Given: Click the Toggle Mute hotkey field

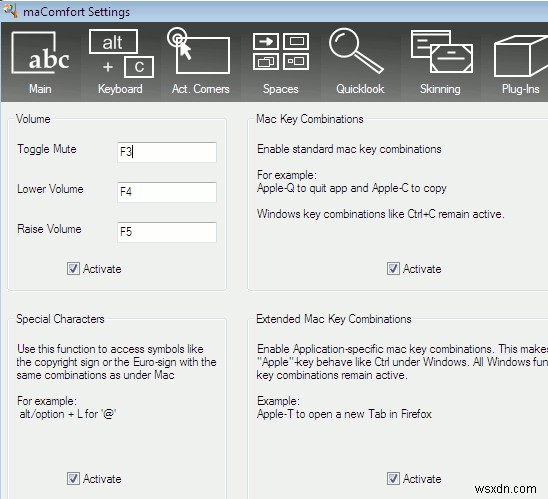Looking at the screenshot, I should (x=167, y=152).
